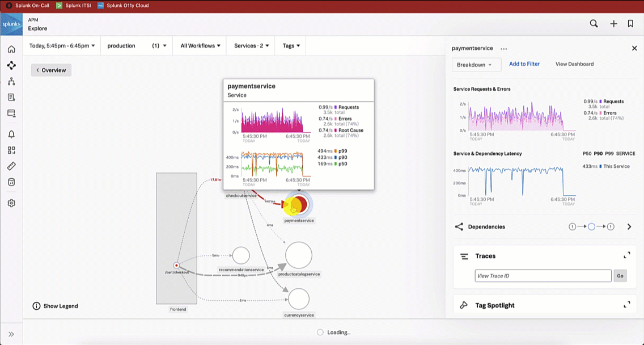The image size is (644, 345).
Task: Open Dashboards grid icon in sidebar
Action: pyautogui.click(x=11, y=150)
